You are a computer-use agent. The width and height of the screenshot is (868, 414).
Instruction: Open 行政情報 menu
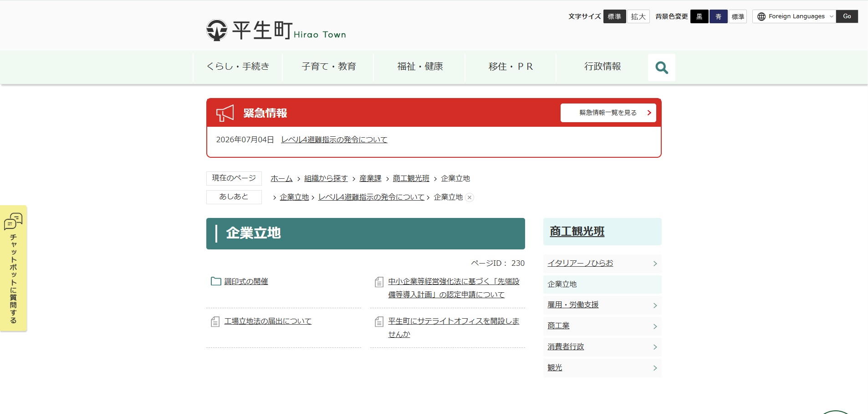(602, 67)
